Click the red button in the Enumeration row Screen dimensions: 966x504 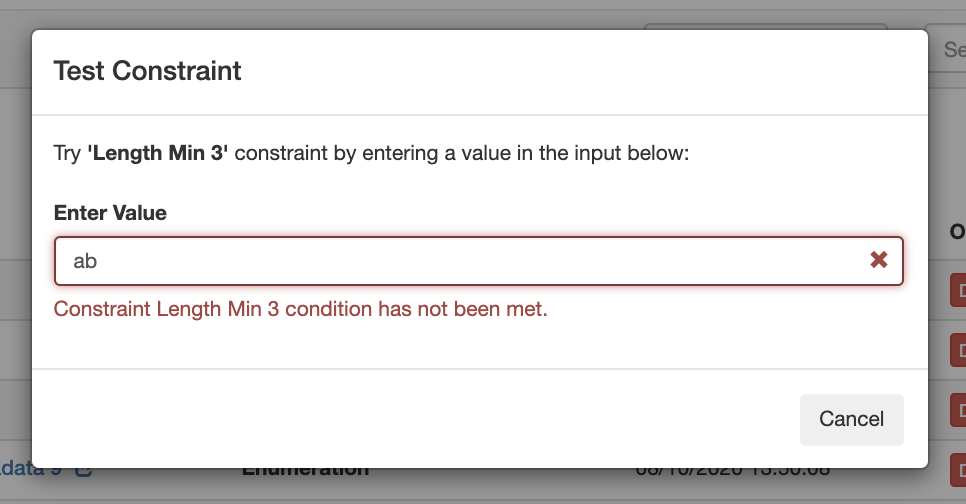(x=957, y=468)
